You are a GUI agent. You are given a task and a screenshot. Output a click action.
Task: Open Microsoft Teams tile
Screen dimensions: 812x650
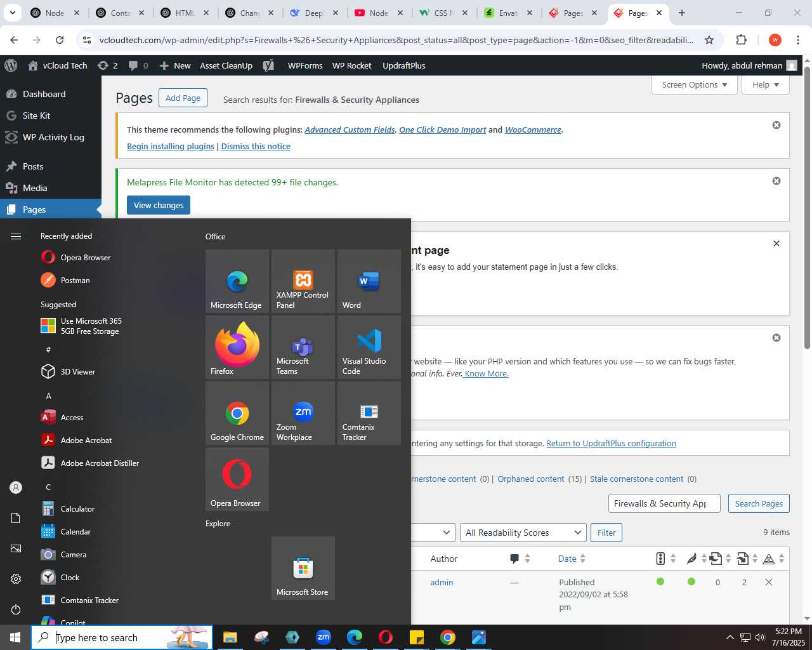(303, 347)
